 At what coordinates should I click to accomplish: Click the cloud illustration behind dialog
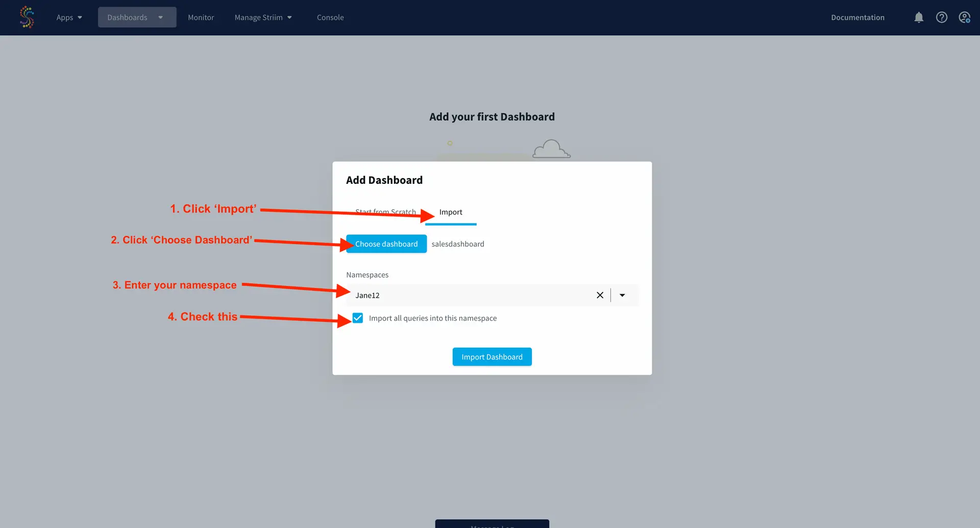(x=551, y=149)
